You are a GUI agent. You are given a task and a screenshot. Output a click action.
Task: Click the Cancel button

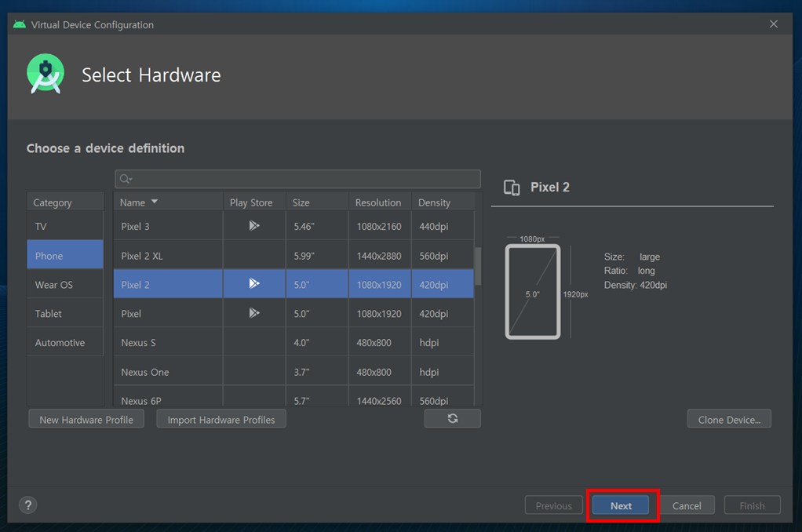(x=687, y=505)
